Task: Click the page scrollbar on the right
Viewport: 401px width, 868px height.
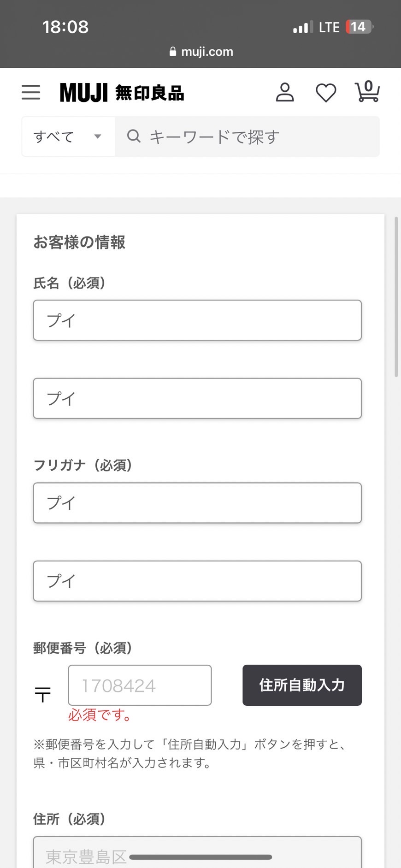Action: tap(396, 297)
